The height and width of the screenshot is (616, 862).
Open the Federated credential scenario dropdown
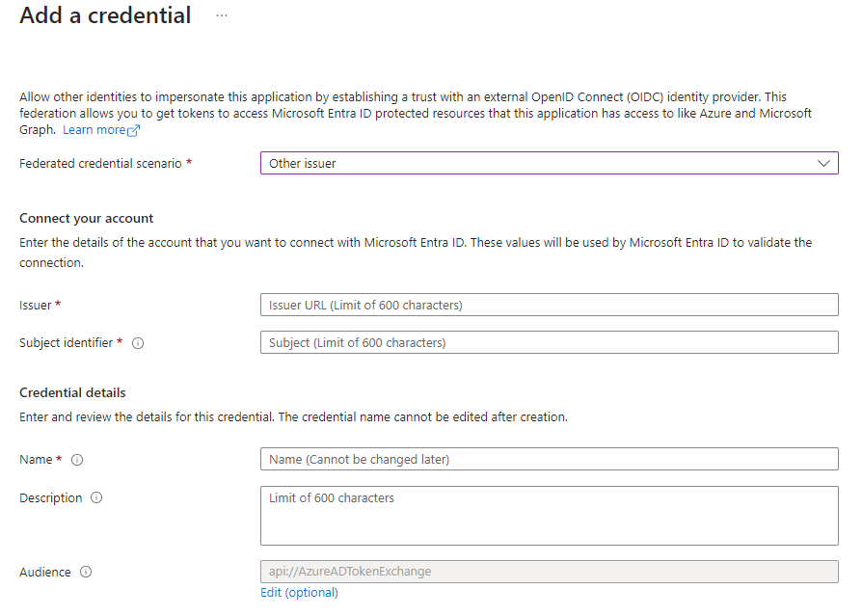[549, 163]
